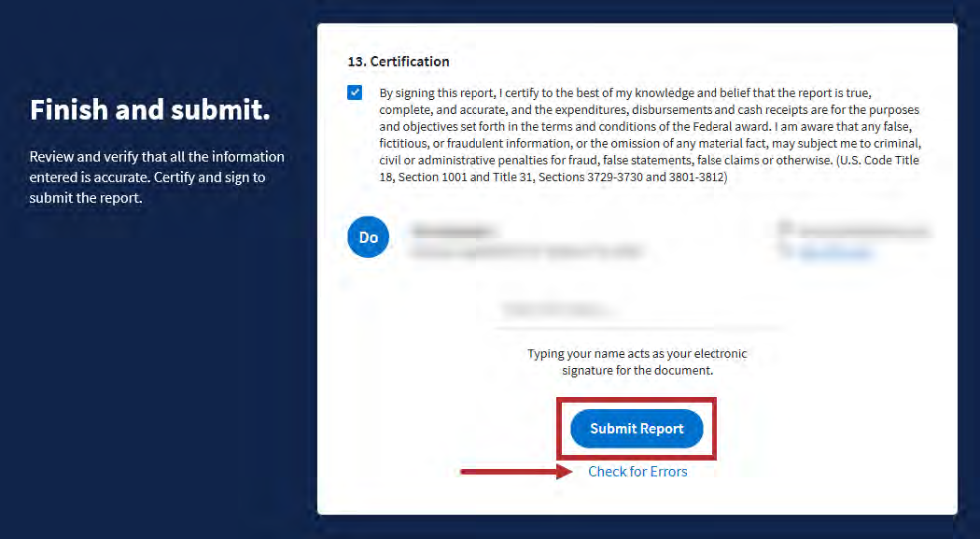Click the phone icon beside the blurred link
Image resolution: width=980 pixels, height=539 pixels.
pyautogui.click(x=787, y=251)
